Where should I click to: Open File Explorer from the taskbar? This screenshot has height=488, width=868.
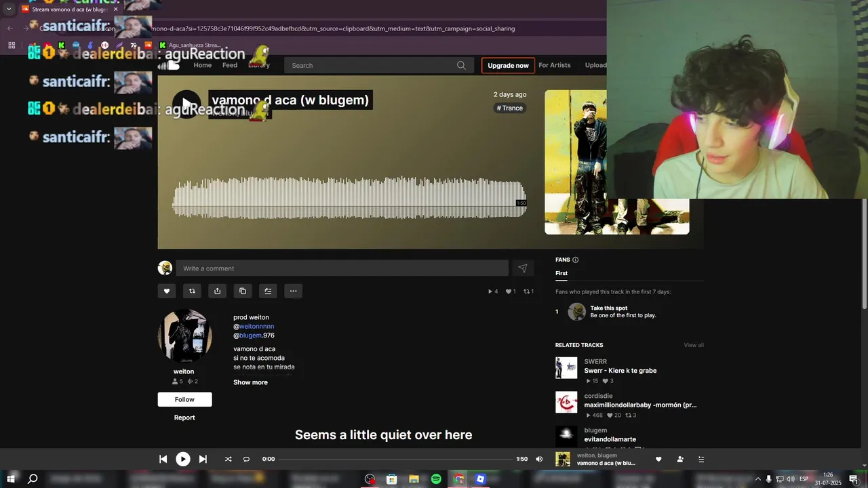(x=414, y=479)
